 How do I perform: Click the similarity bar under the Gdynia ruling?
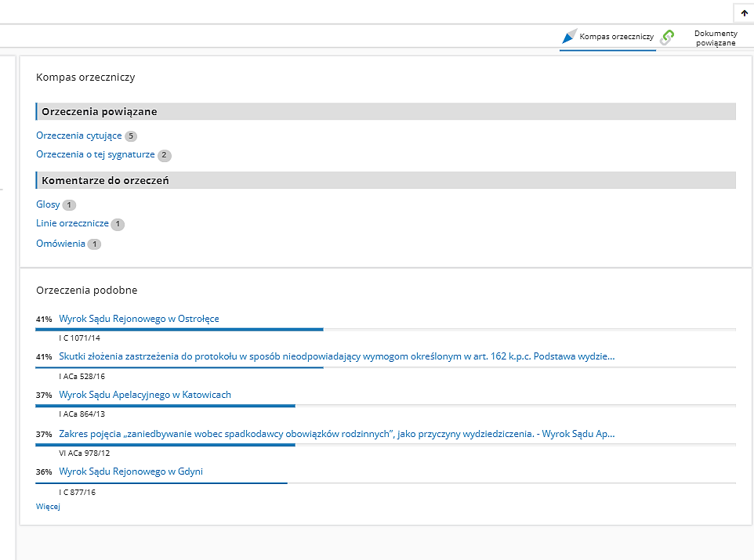(x=161, y=483)
